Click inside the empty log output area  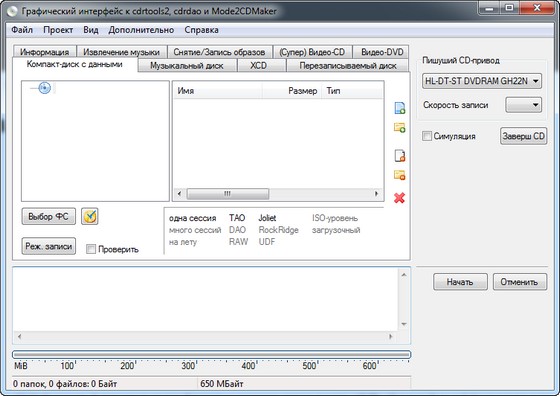point(205,299)
